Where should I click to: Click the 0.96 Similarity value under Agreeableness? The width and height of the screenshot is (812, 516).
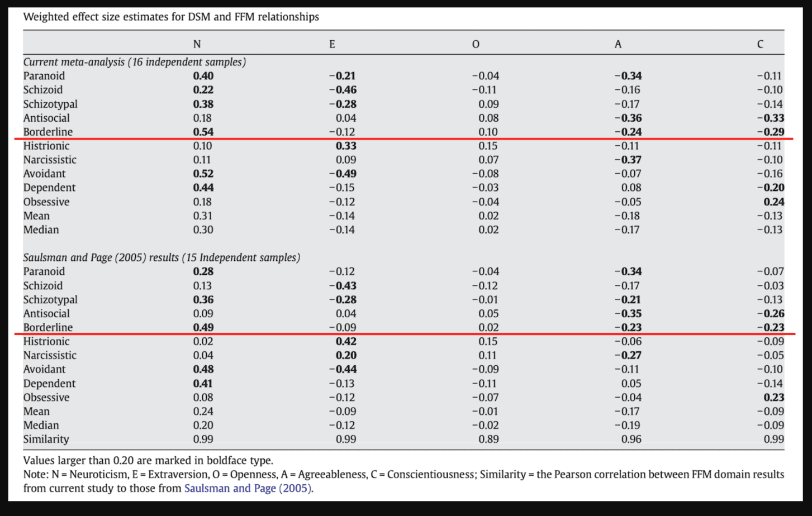point(631,439)
